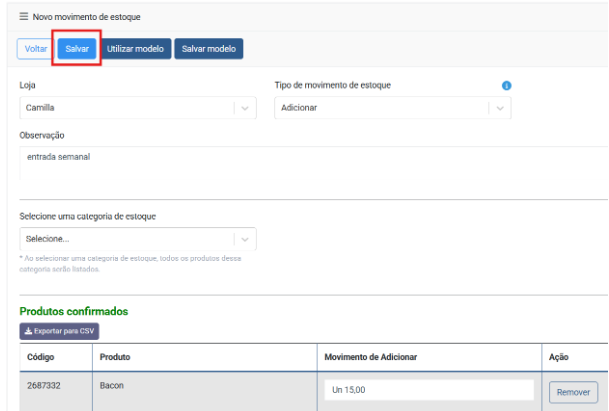Click the blue info icon
609x411 pixels.
(x=506, y=85)
